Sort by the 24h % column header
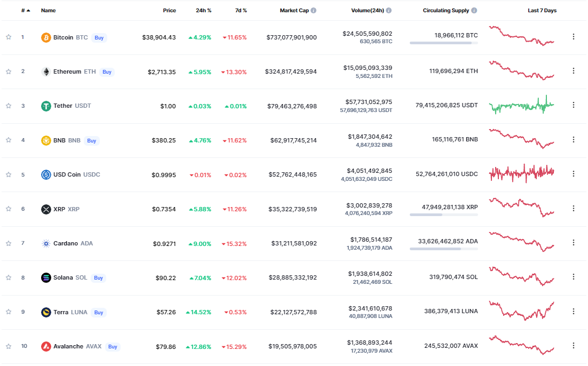588x366 pixels. (204, 11)
